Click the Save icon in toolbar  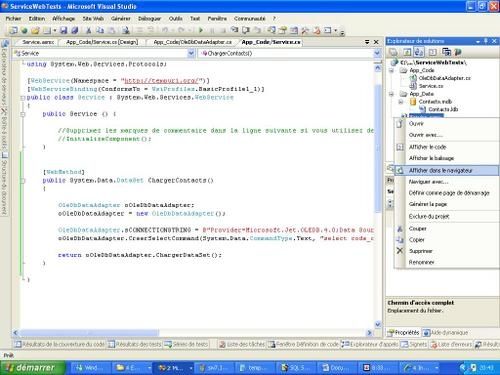[x=63, y=31]
